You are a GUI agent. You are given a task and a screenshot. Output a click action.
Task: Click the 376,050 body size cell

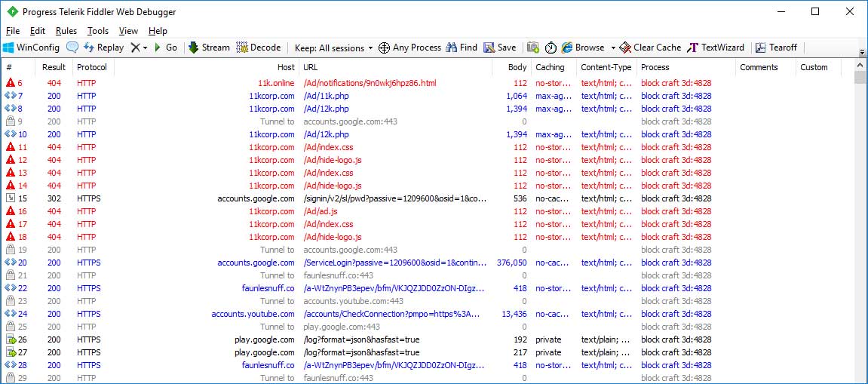(x=512, y=263)
